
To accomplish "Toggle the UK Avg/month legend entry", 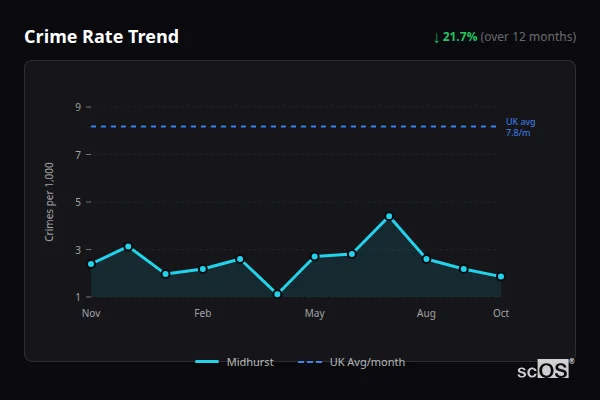I will pyautogui.click(x=351, y=362).
